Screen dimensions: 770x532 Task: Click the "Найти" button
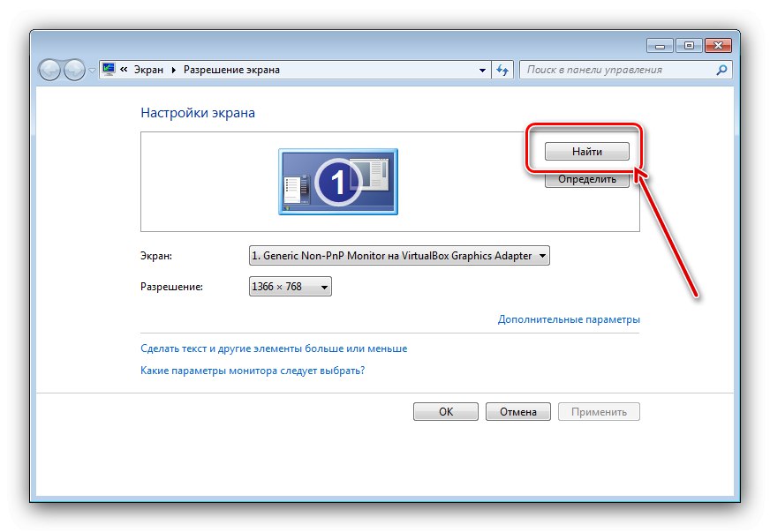587,152
